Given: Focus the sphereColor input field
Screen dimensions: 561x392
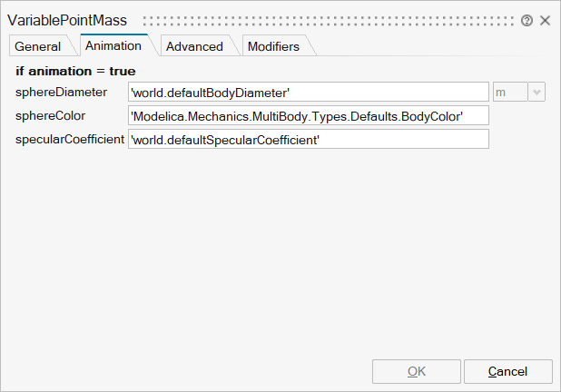Looking at the screenshot, I should (x=309, y=115).
